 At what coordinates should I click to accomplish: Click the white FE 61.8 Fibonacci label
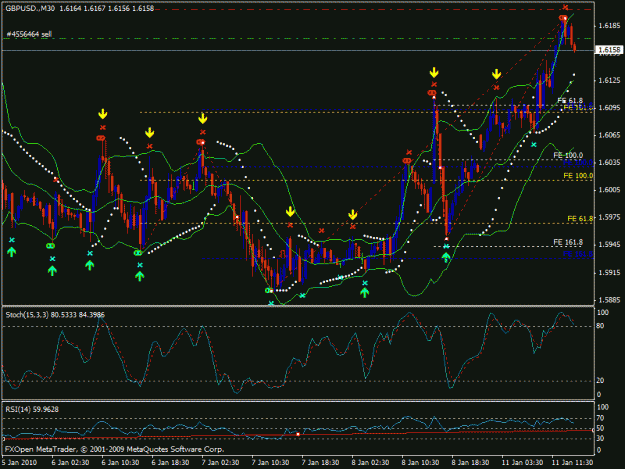(570, 100)
